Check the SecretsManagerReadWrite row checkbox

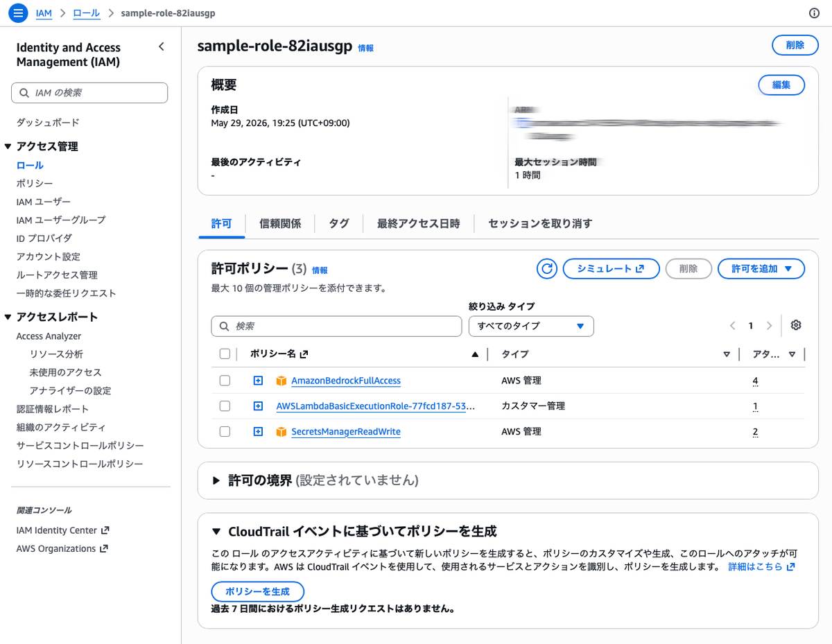[x=225, y=431]
